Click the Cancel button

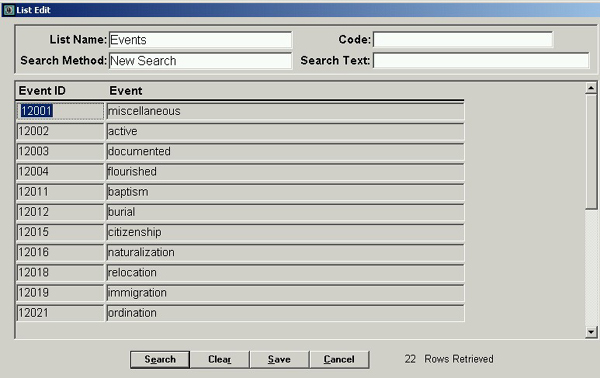coord(339,359)
